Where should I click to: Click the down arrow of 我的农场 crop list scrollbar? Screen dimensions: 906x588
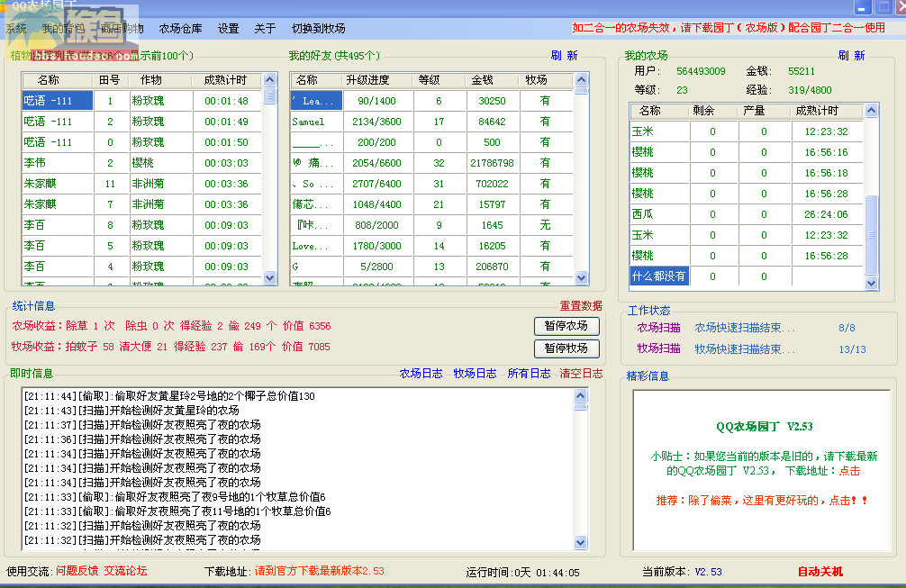(872, 283)
